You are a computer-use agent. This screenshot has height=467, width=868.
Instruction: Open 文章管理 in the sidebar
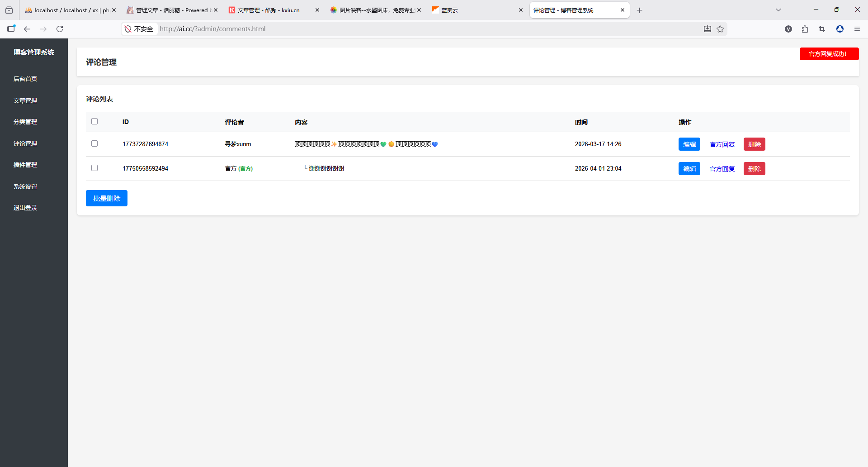pyautogui.click(x=25, y=100)
